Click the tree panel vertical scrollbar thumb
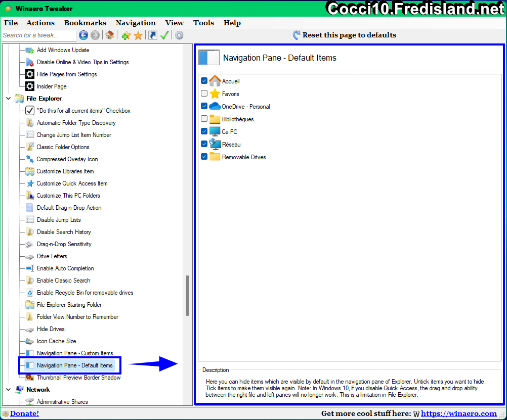507x420 pixels. (x=187, y=296)
